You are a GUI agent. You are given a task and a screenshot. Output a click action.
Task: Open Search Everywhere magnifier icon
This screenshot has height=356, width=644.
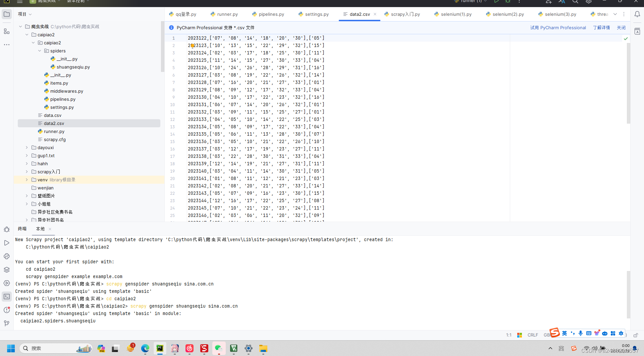[576, 2]
